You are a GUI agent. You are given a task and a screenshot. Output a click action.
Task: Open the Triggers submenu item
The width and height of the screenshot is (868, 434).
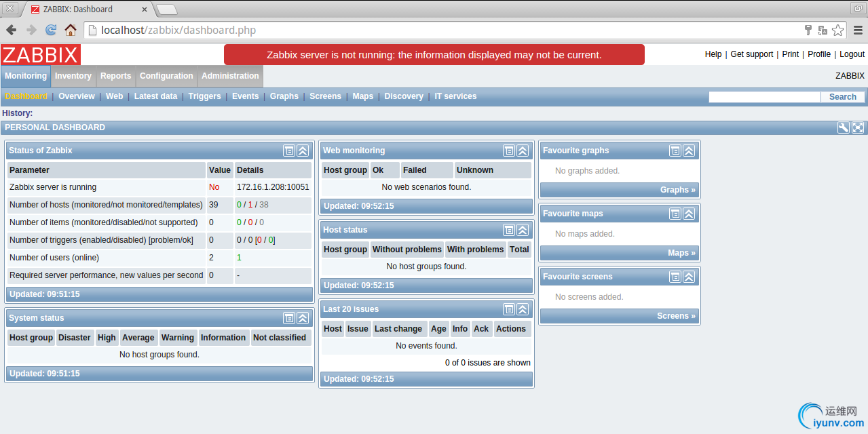[205, 96]
